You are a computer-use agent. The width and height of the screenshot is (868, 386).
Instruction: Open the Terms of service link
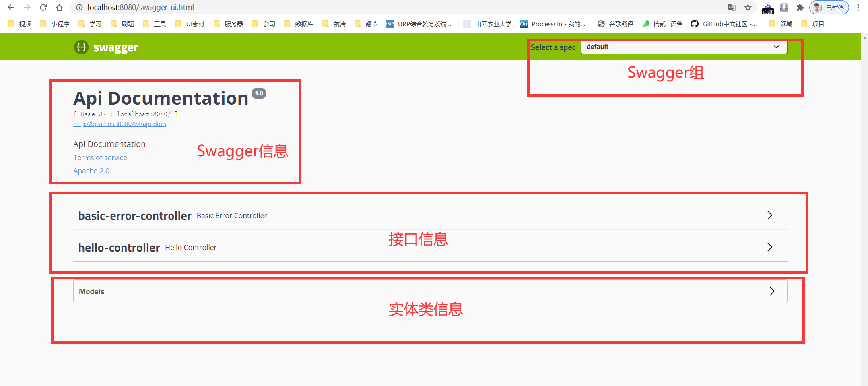tap(100, 157)
